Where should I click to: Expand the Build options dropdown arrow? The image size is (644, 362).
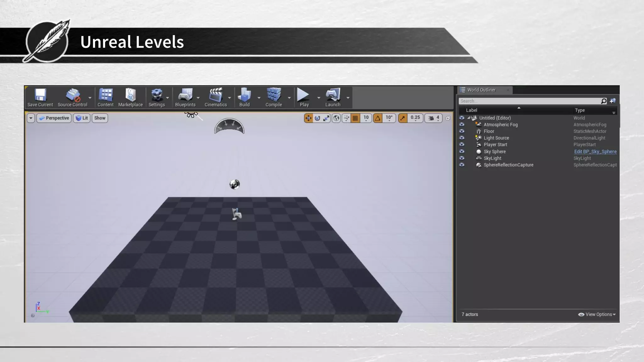(259, 98)
